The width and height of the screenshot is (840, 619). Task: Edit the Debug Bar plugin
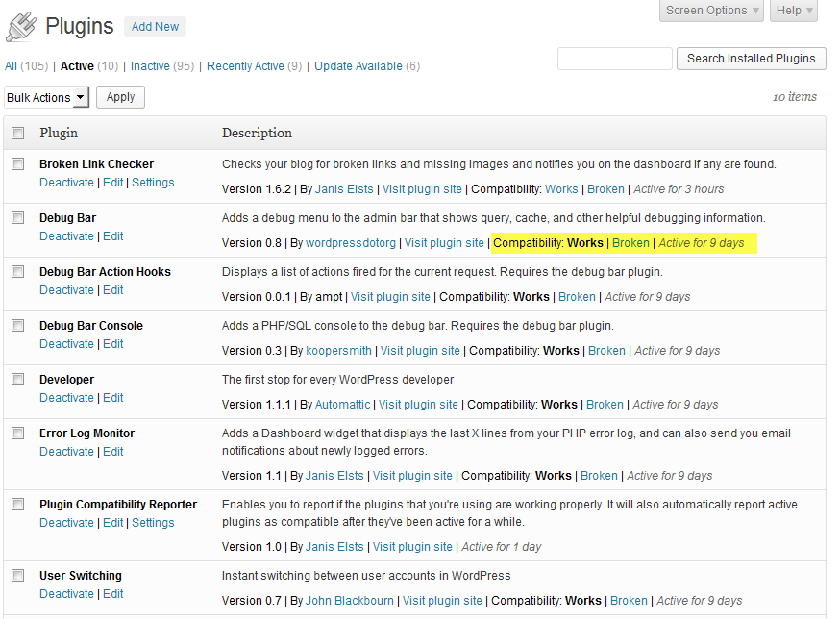tap(113, 235)
